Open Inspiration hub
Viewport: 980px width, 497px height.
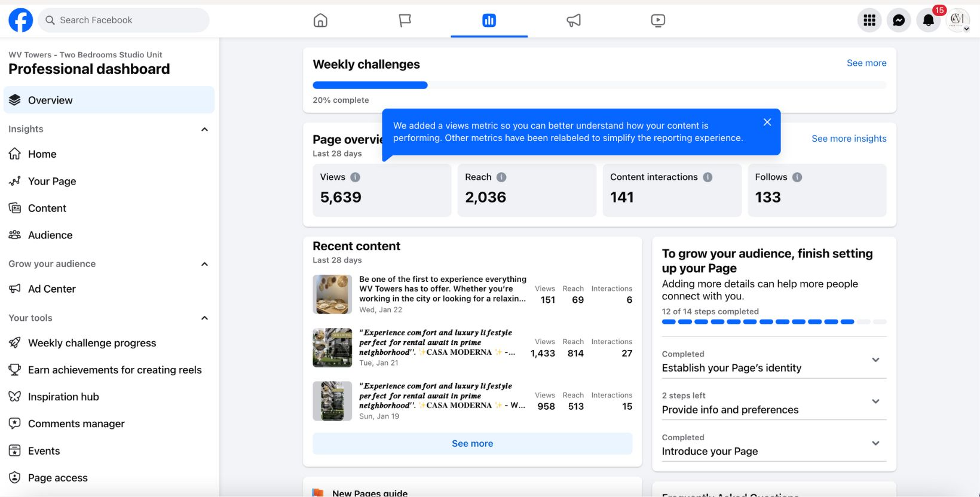[x=109, y=397]
